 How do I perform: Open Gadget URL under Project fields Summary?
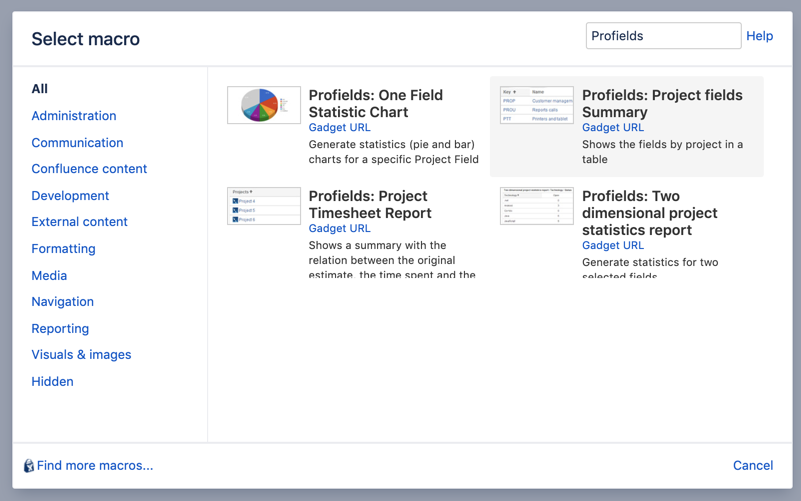[612, 128]
